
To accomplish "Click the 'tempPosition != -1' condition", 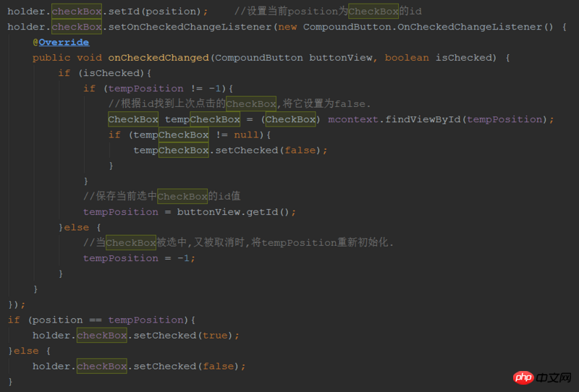I will tap(165, 89).
